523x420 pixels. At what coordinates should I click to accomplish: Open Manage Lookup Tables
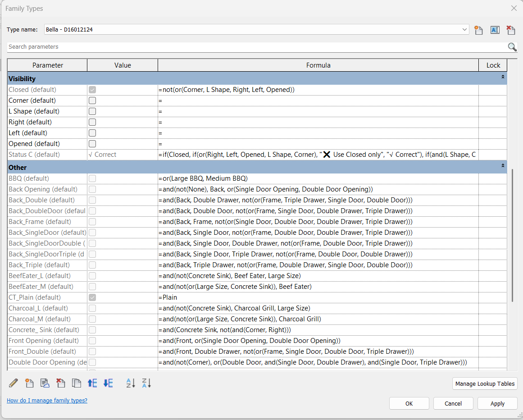(485, 384)
